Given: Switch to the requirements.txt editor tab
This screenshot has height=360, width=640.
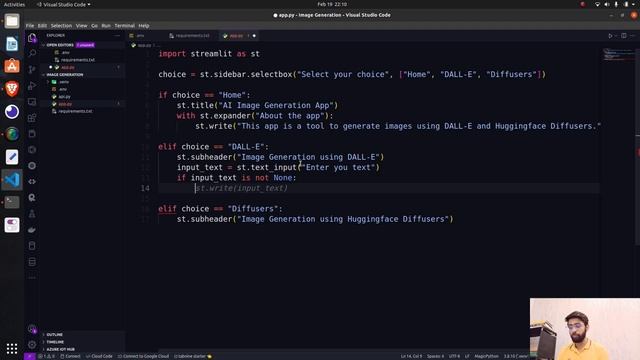Looking at the screenshot, I should click(192, 36).
